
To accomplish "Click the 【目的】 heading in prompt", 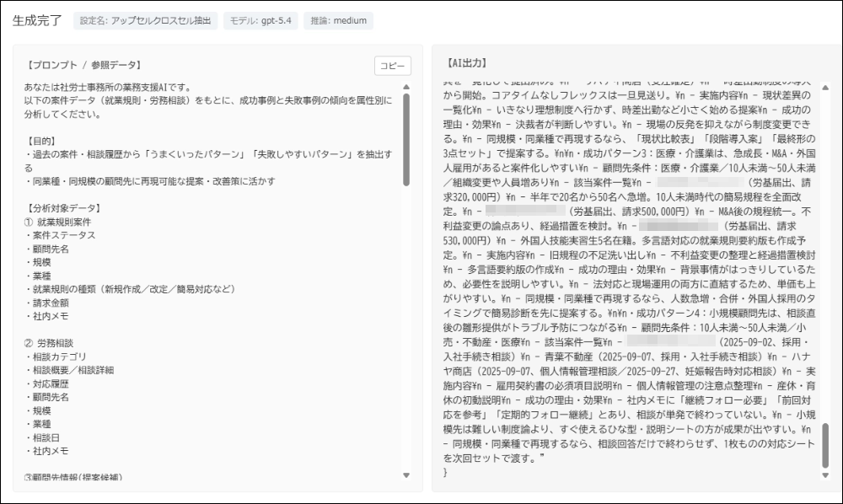I will 42,141.
